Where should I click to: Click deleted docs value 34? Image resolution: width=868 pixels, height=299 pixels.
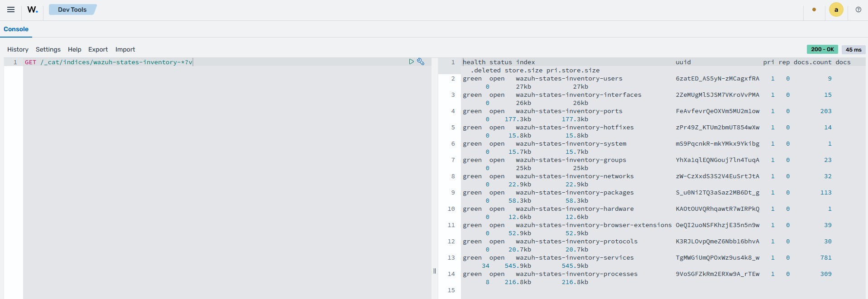coord(485,266)
